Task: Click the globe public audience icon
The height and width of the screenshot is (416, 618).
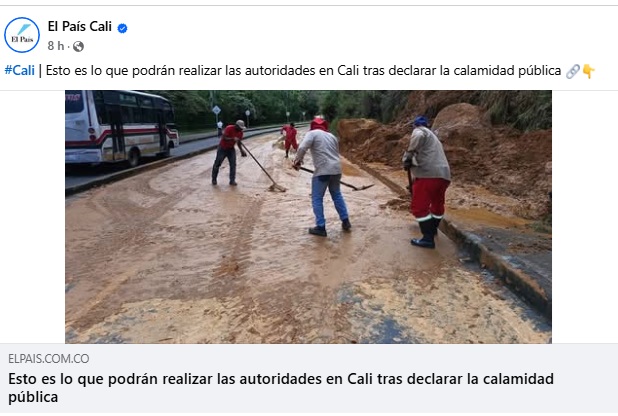Action: (78, 47)
